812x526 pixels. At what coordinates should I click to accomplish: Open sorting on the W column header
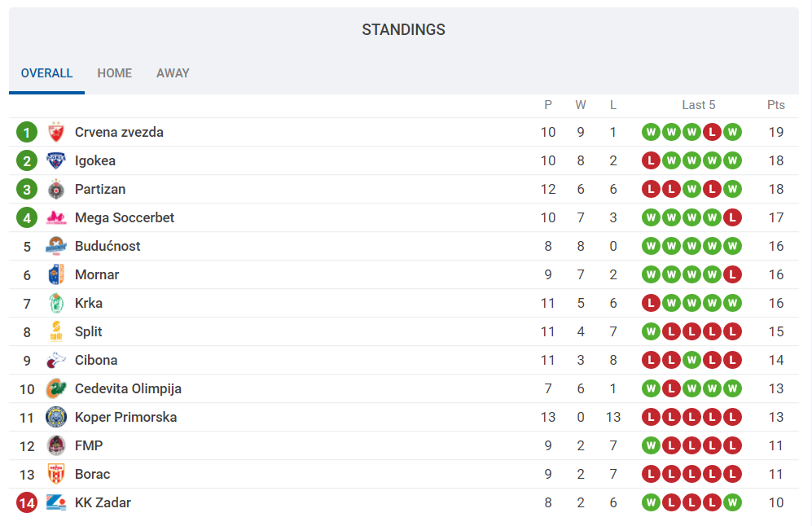point(580,104)
